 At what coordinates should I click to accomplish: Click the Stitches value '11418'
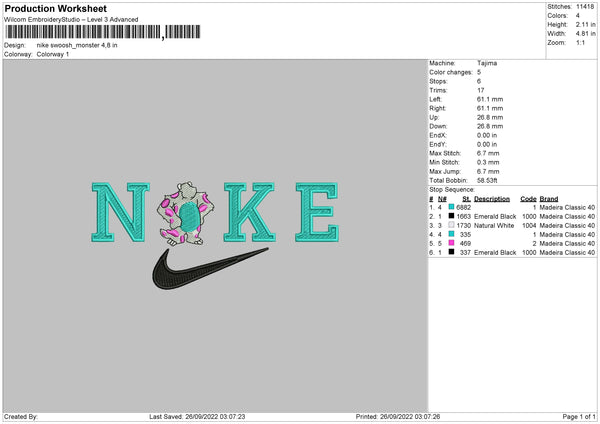(585, 7)
